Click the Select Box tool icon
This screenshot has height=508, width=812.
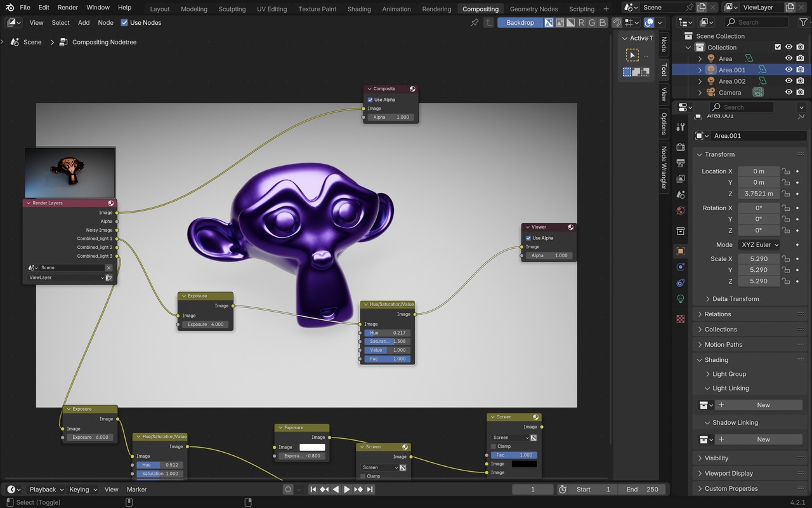pyautogui.click(x=632, y=55)
